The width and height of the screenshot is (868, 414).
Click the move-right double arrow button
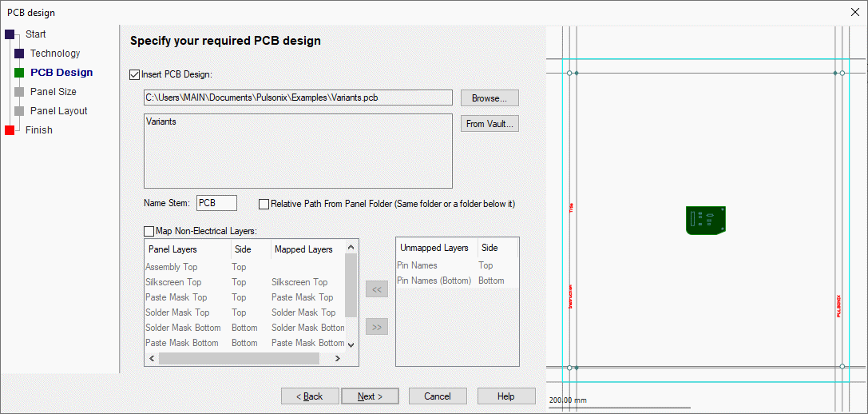(x=376, y=326)
